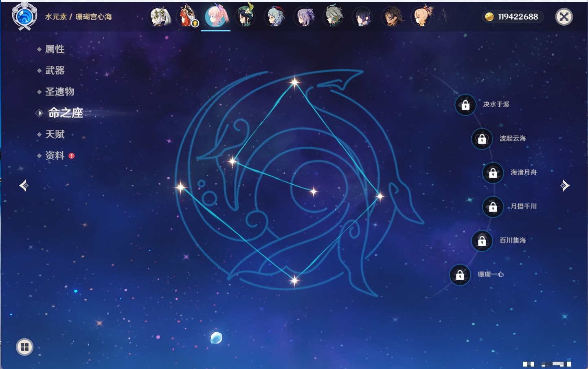Select constellation label 百川集海
This screenshot has height=369, width=588.
point(513,240)
